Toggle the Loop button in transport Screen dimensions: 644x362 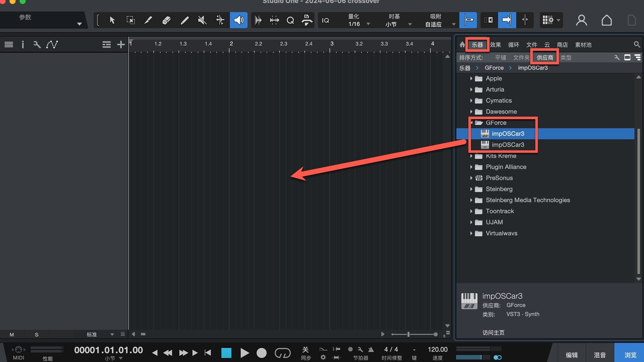pyautogui.click(x=282, y=353)
